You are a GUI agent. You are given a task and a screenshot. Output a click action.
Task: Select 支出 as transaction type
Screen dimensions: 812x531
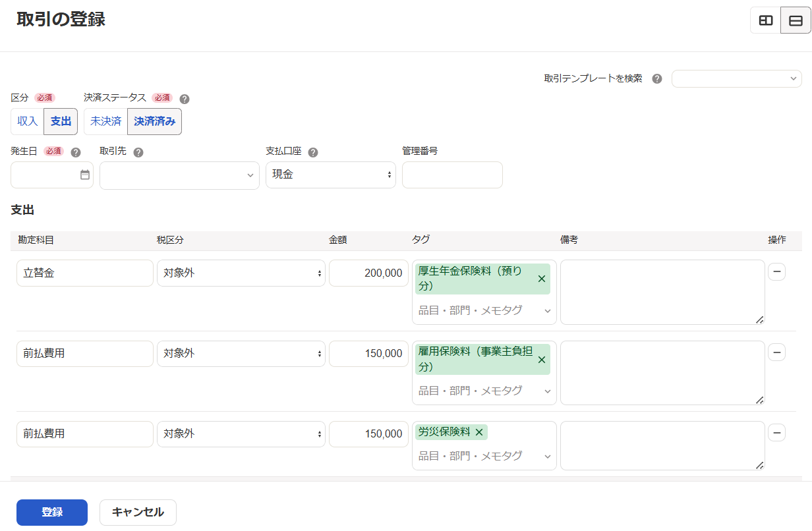[61, 121]
